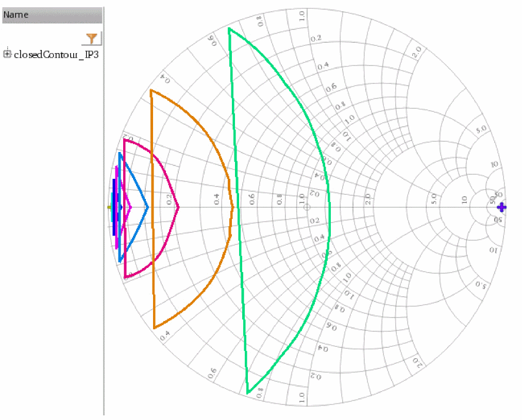Select the closedContour_IP3 trace name
The height and width of the screenshot is (420, 522).
tap(56, 54)
